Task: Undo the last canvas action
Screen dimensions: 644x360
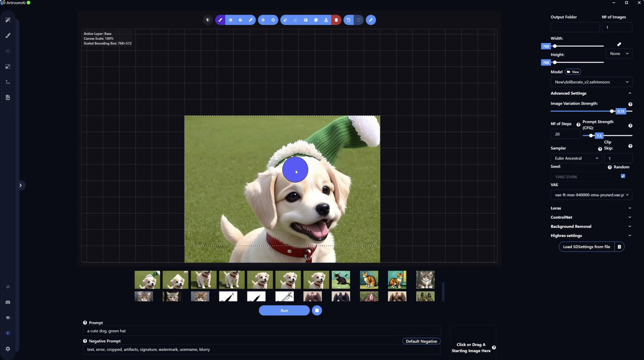Action: [348, 20]
